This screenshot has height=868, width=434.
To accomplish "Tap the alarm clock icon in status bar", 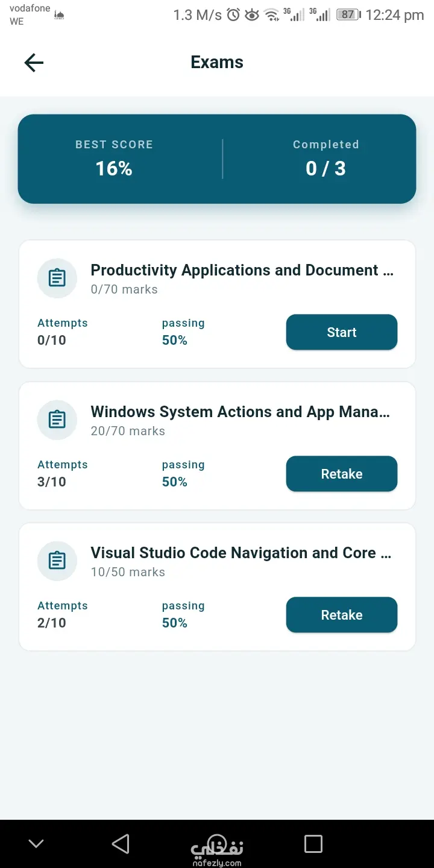I will (233, 15).
